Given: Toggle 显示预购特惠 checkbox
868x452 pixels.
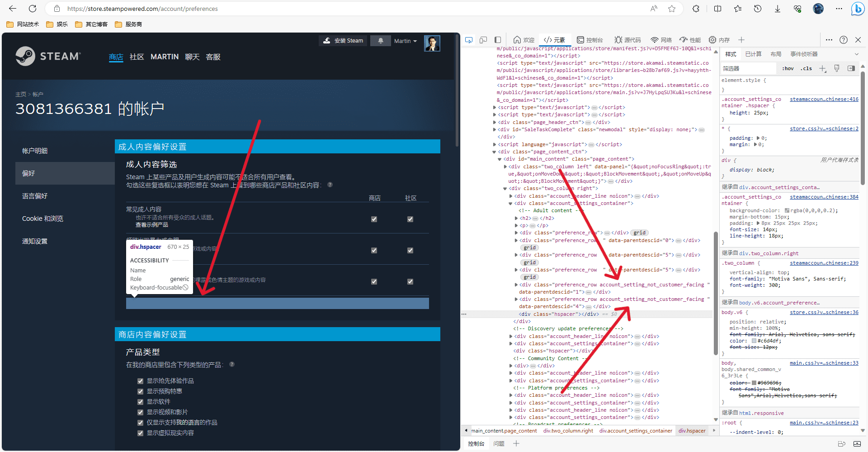Looking at the screenshot, I should coord(140,391).
